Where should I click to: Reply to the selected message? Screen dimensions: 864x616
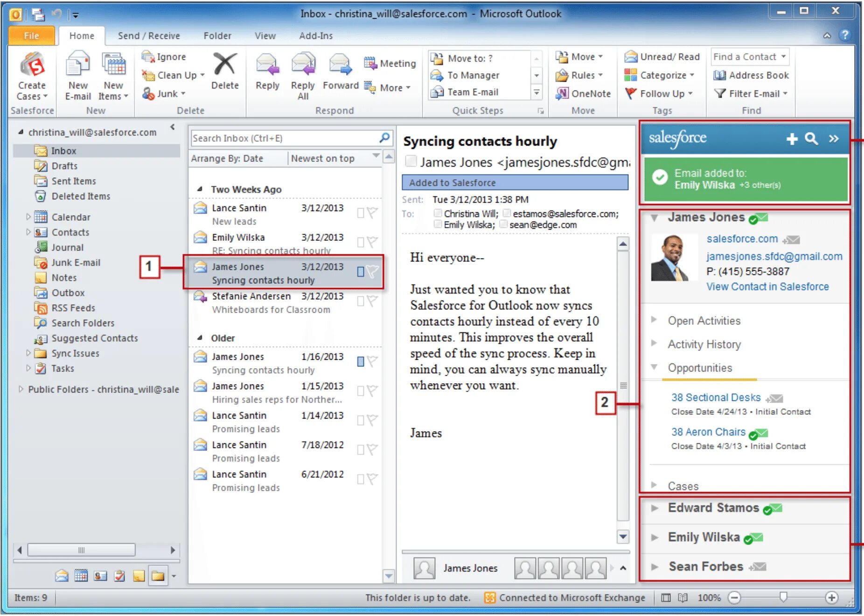coord(267,71)
